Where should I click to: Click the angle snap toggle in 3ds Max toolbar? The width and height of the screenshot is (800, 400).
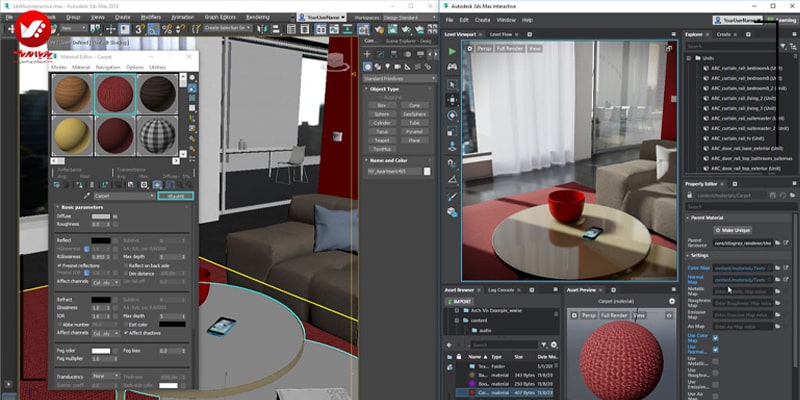[x=154, y=29]
